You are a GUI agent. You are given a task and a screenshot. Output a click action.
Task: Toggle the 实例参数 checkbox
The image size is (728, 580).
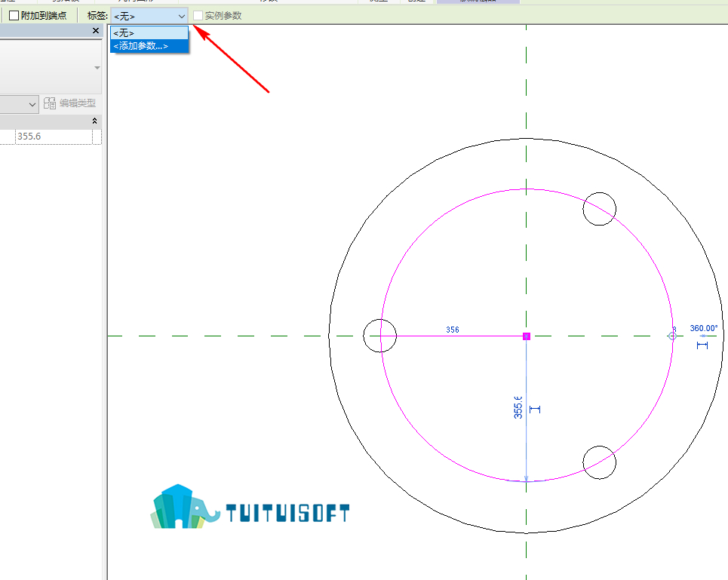pyautogui.click(x=198, y=16)
